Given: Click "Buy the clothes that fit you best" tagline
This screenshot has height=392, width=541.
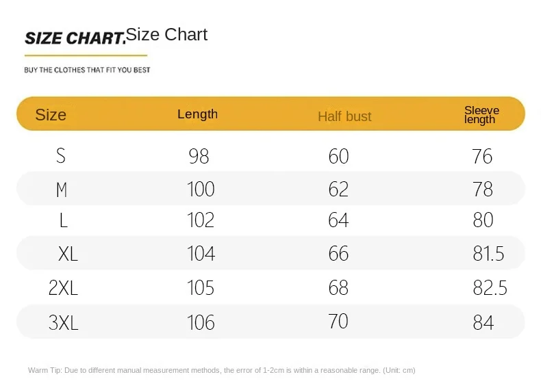Looking at the screenshot, I should [x=87, y=70].
